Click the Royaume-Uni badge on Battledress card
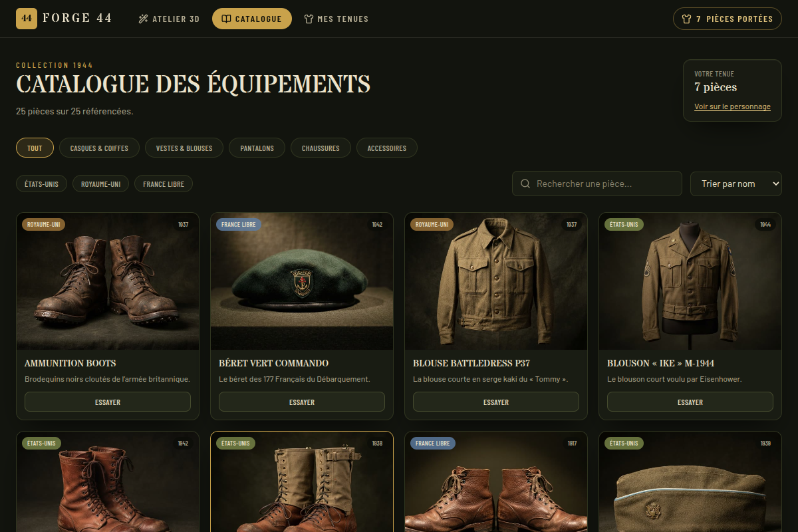This screenshot has width=798, height=532. click(x=432, y=225)
